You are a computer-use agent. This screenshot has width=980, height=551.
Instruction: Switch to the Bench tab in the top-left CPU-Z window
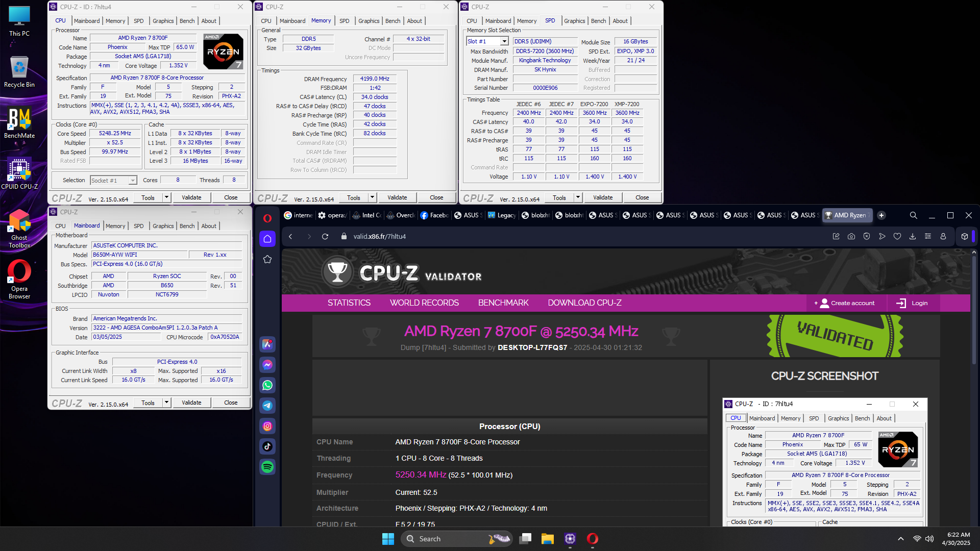(x=187, y=21)
